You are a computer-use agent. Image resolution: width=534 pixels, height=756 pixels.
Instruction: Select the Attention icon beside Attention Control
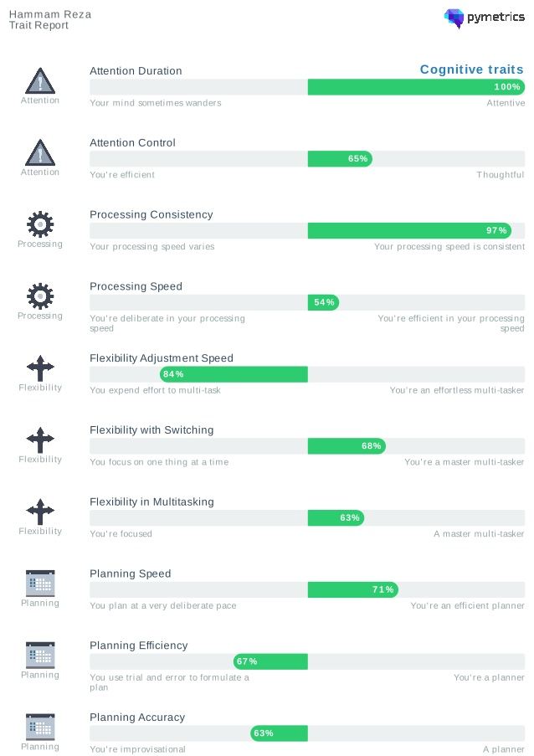coord(40,152)
